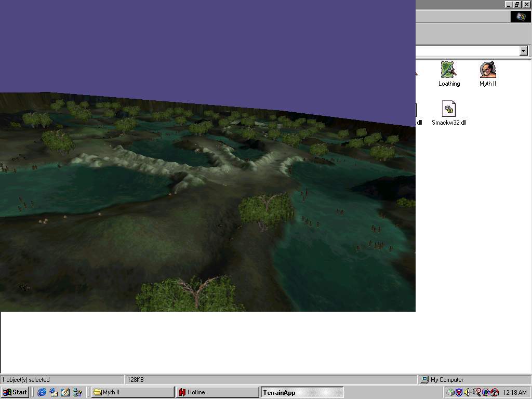This screenshot has height=399, width=532.
Task: Click the Show Desktop quick launch icon
Action: coord(65,392)
